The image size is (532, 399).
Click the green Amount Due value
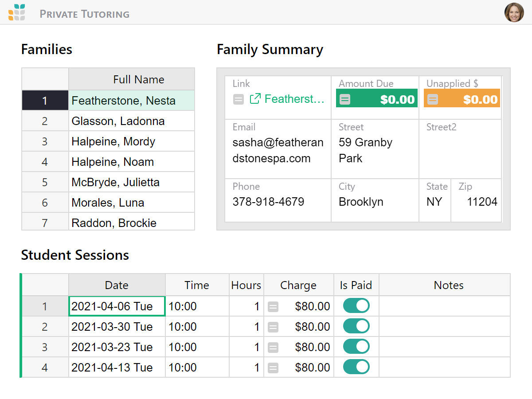[397, 99]
